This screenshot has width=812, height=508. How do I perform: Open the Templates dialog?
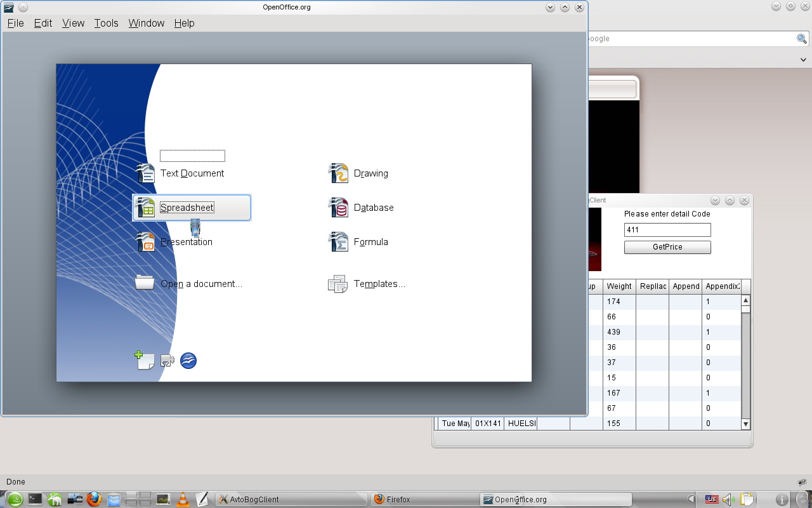pos(367,284)
